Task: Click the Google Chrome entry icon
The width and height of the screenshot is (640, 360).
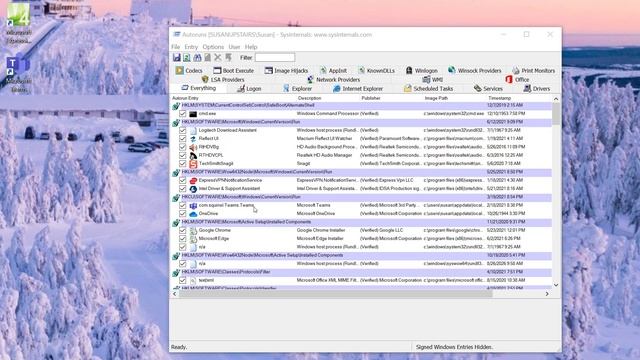Action: (193, 231)
